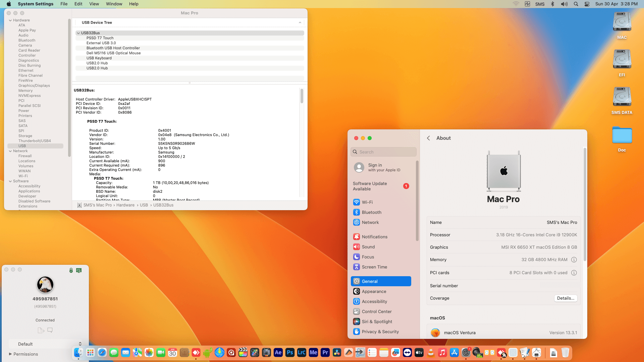
Task: Expand the Permissions disclosure triangle
Action: coord(10,354)
